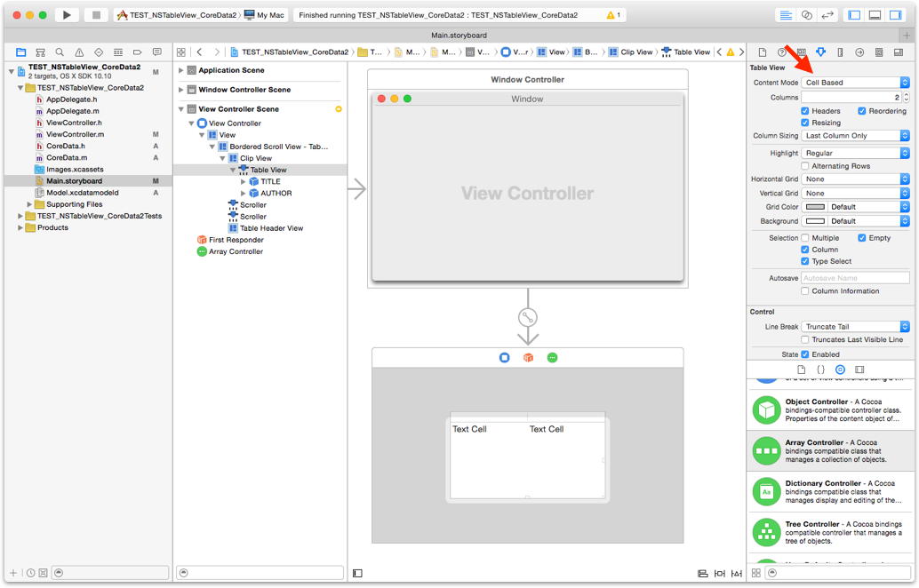Toggle the Headers checkbox

click(804, 111)
